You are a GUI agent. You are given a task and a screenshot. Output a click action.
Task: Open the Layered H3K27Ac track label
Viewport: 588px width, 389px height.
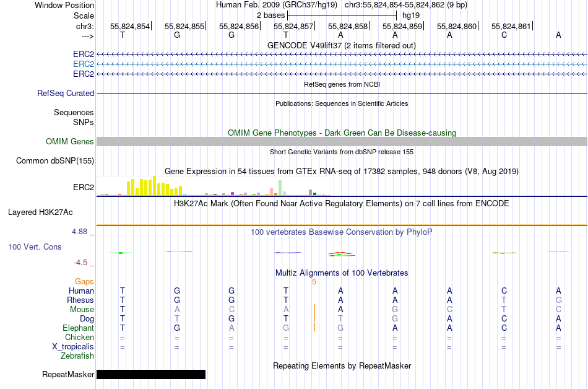[x=40, y=212]
